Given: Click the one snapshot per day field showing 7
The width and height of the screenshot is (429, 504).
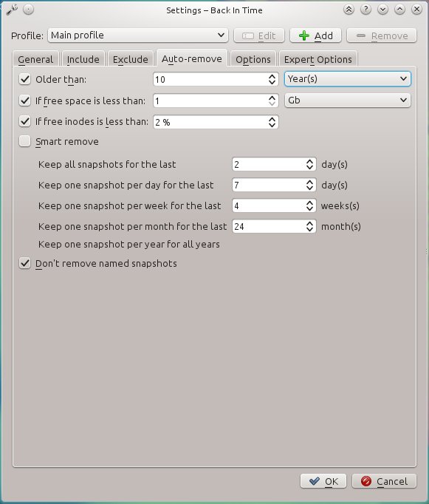Looking at the screenshot, I should click(x=274, y=185).
